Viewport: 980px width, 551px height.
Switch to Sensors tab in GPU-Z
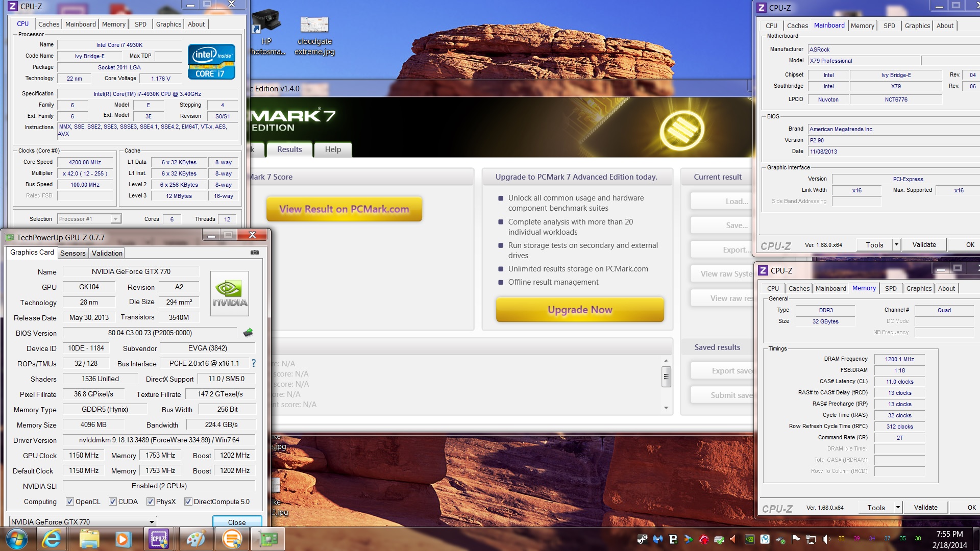click(73, 253)
